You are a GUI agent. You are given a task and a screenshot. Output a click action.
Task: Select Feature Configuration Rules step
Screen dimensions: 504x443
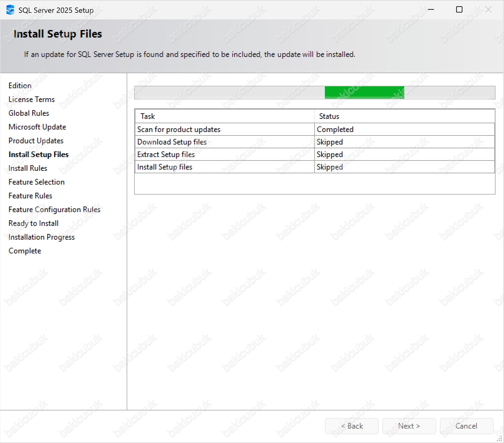[54, 210]
